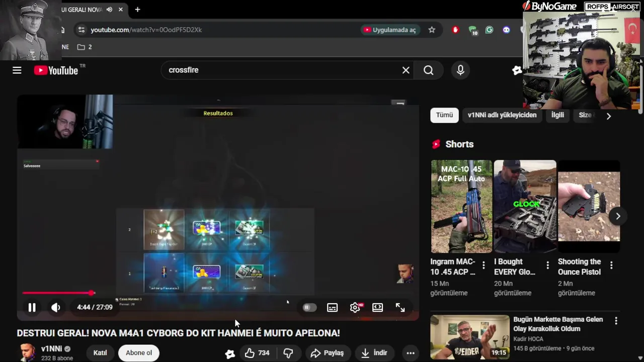
Task: Open the Grammarly extension icon
Action: tap(489, 30)
